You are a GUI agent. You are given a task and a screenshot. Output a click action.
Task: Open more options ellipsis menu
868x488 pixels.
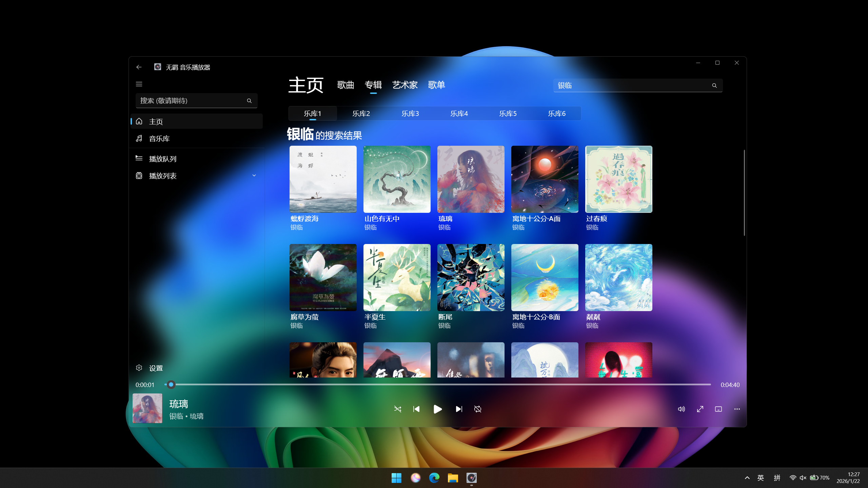coord(737,409)
